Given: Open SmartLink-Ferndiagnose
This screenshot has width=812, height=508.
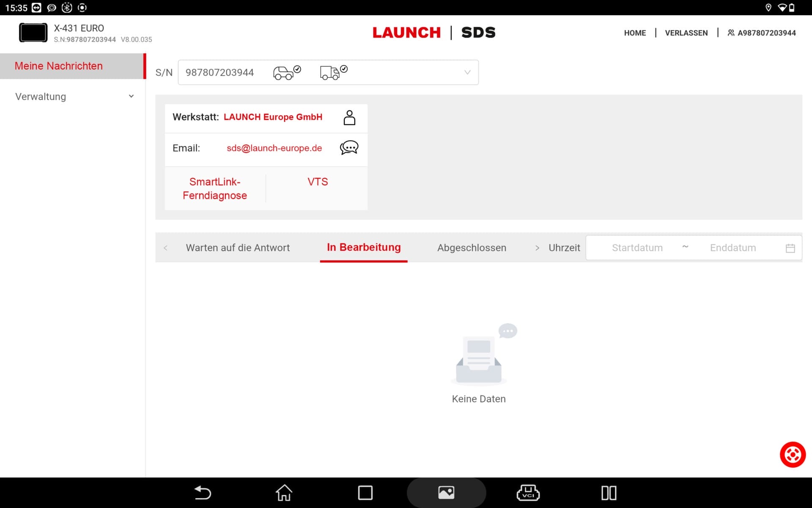Looking at the screenshot, I should 215,188.
